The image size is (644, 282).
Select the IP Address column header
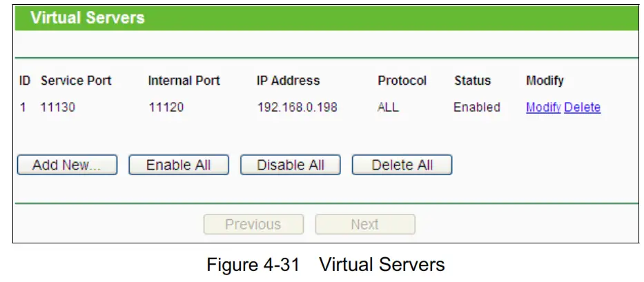[x=288, y=81]
